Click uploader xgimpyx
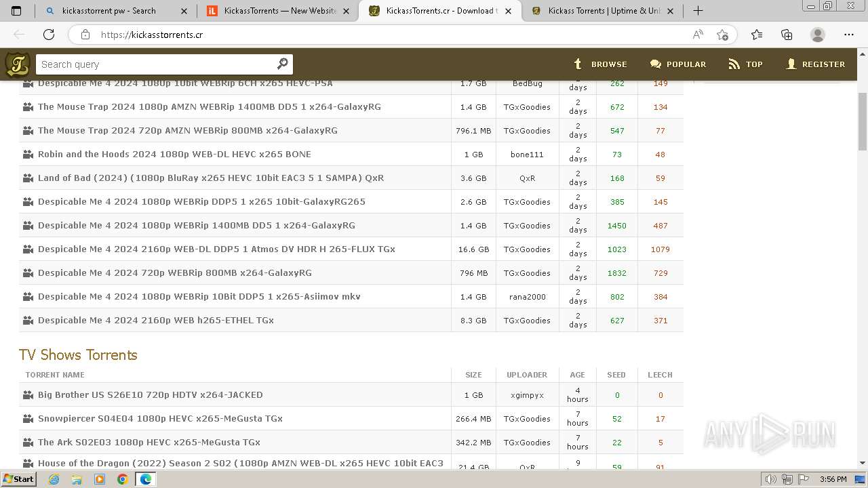This screenshot has height=488, width=868. [x=527, y=395]
